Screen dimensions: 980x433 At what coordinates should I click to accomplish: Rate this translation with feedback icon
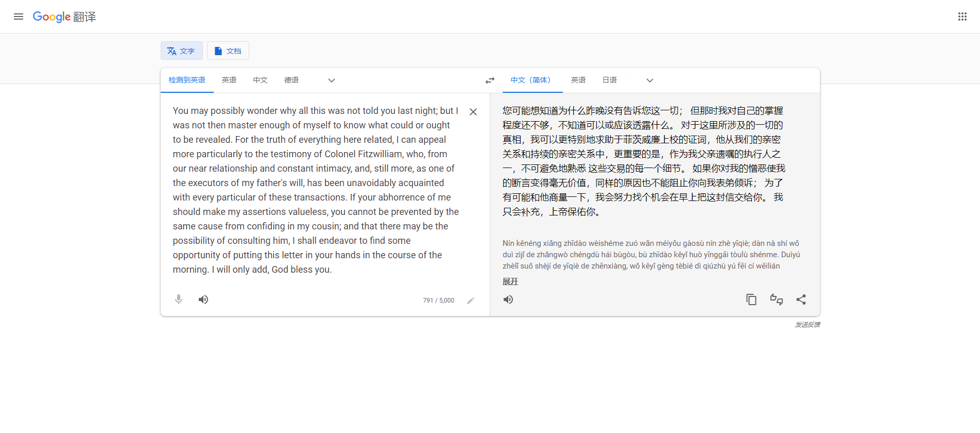[776, 299]
